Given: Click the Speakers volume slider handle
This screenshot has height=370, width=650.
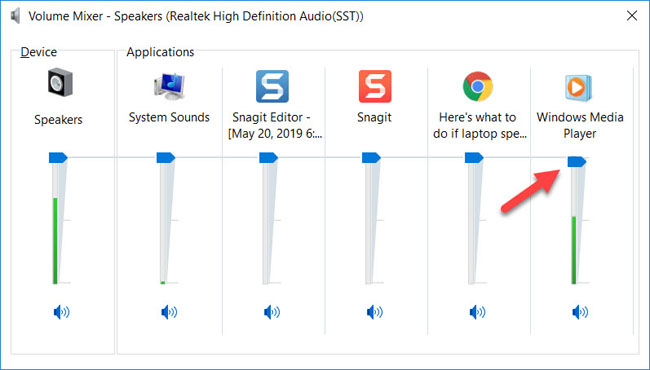Looking at the screenshot, I should [58, 157].
